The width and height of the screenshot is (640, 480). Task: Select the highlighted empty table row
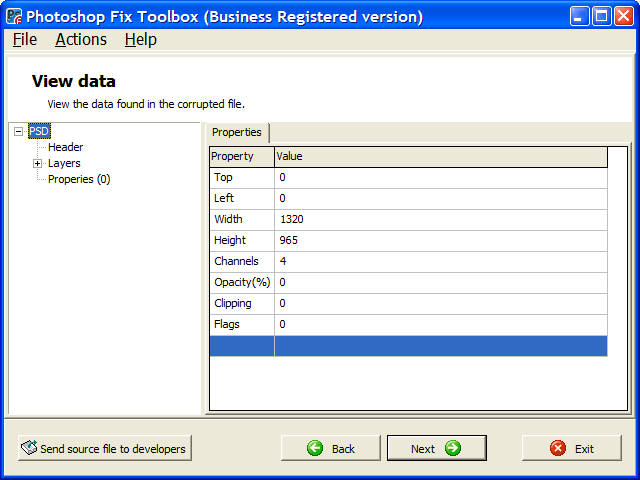coord(408,346)
